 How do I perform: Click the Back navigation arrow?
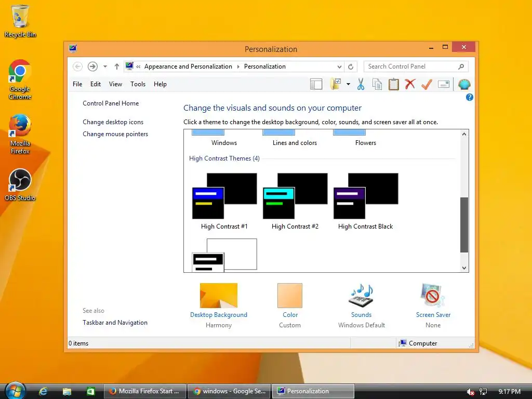pos(77,66)
